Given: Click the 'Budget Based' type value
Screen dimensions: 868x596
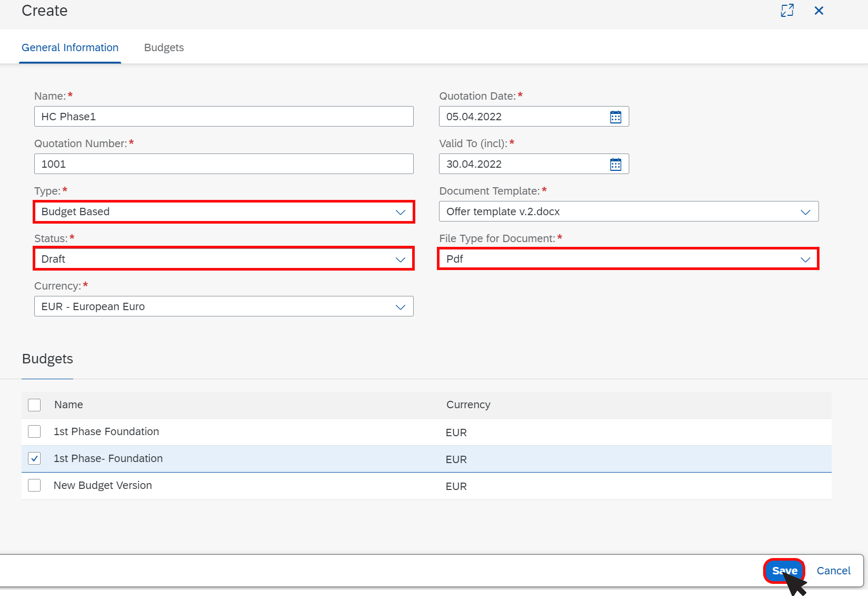Looking at the screenshot, I should [75, 212].
